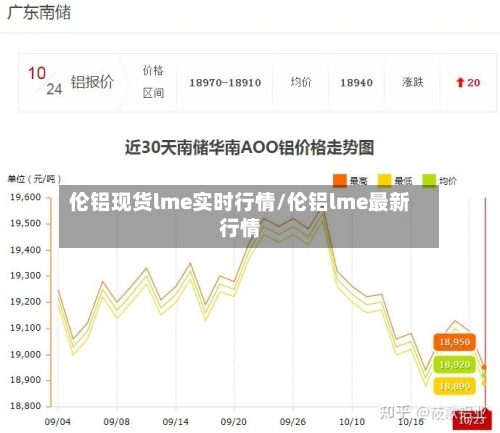This screenshot has width=500, height=433.
Task: Select the 铝报价 label
Action: (x=92, y=82)
